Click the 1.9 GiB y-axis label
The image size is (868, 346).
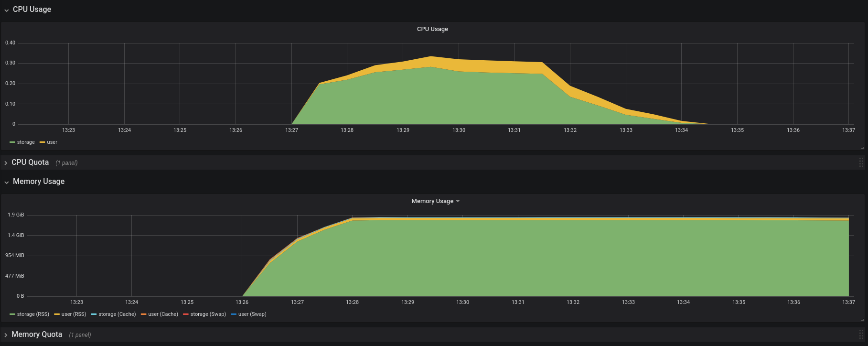pyautogui.click(x=16, y=215)
